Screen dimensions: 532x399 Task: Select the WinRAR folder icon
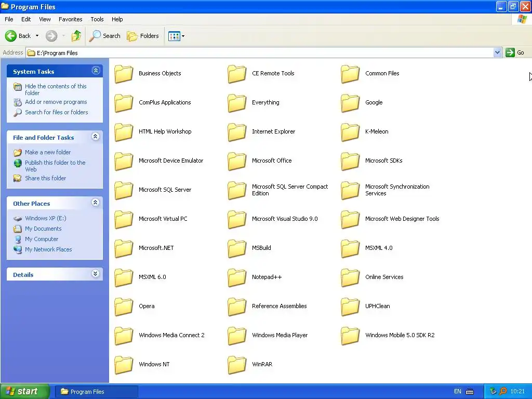tap(237, 365)
